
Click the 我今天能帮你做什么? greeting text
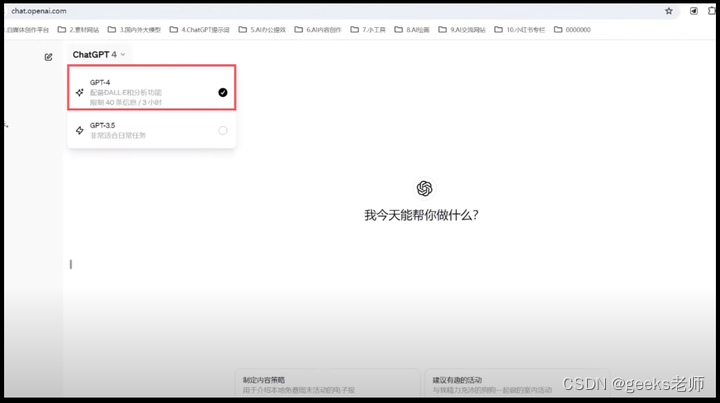[x=422, y=215]
